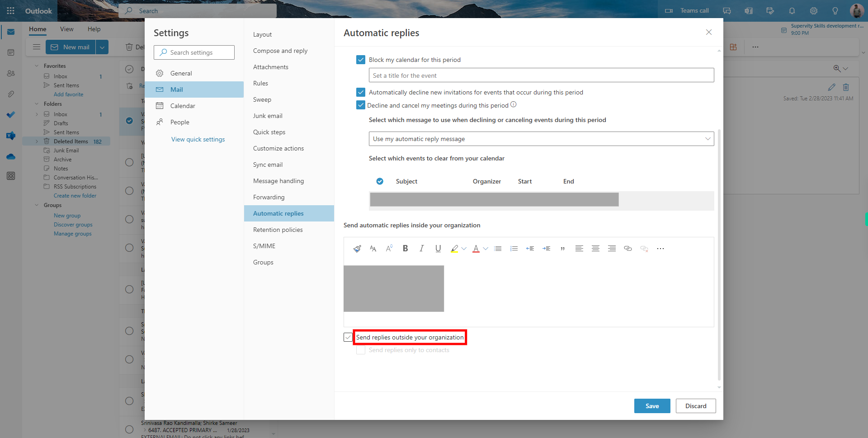The height and width of the screenshot is (438, 868).
Task: Uncheck Automatically decline new invitations
Action: point(361,92)
